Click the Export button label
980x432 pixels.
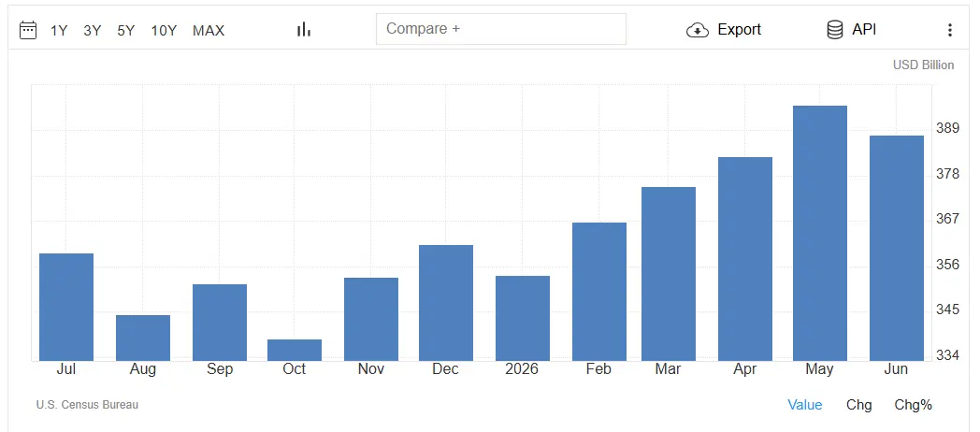click(739, 29)
